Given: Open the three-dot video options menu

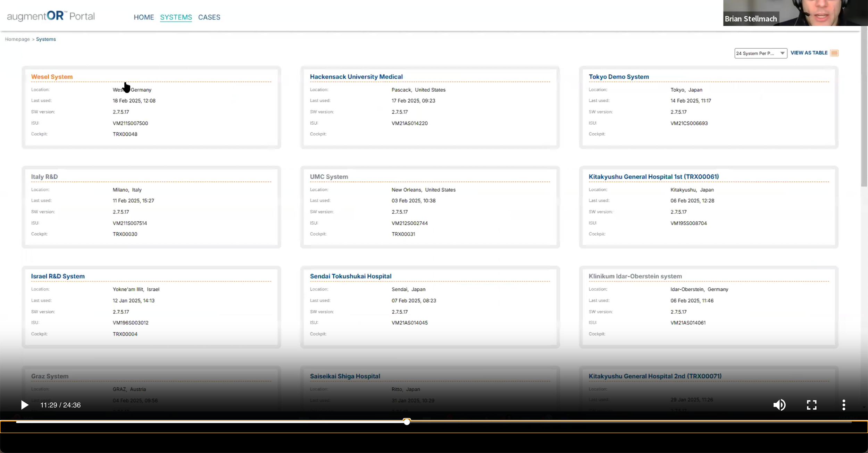Looking at the screenshot, I should (844, 405).
